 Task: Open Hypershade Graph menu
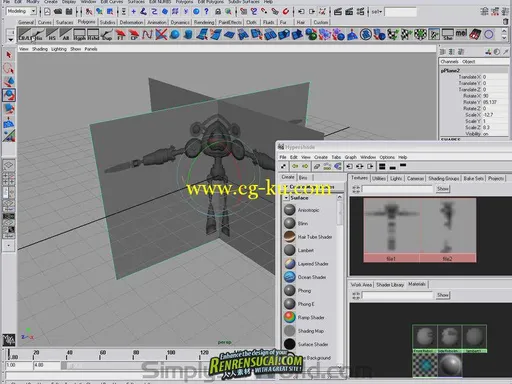click(350, 157)
